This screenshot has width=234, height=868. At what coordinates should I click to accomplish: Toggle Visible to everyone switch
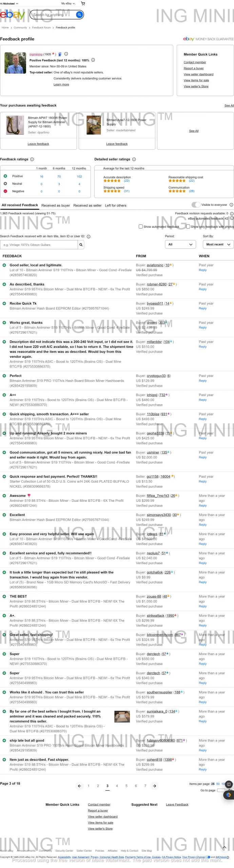pyautogui.click(x=196, y=205)
